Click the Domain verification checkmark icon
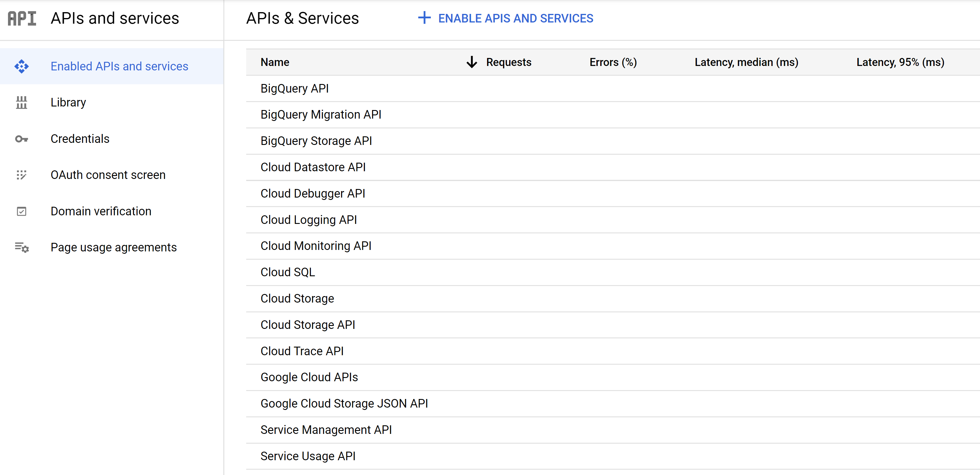 (22, 211)
